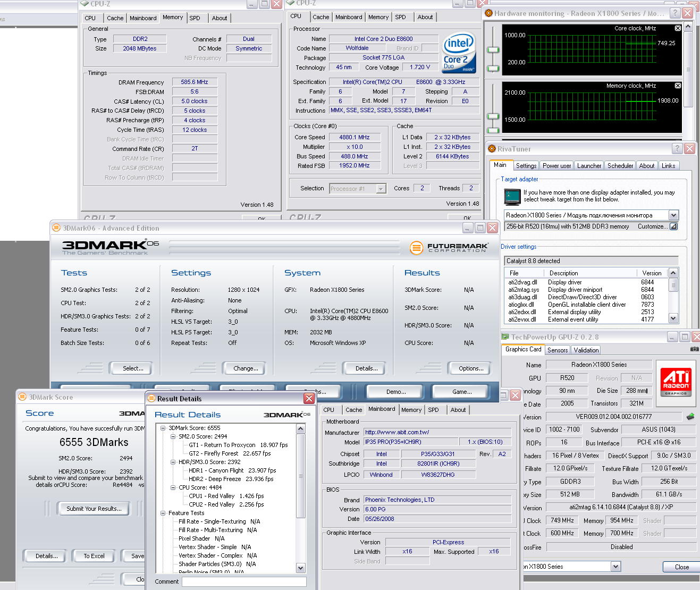Open the GPU-Z graphics card selector dropdown

[615, 567]
